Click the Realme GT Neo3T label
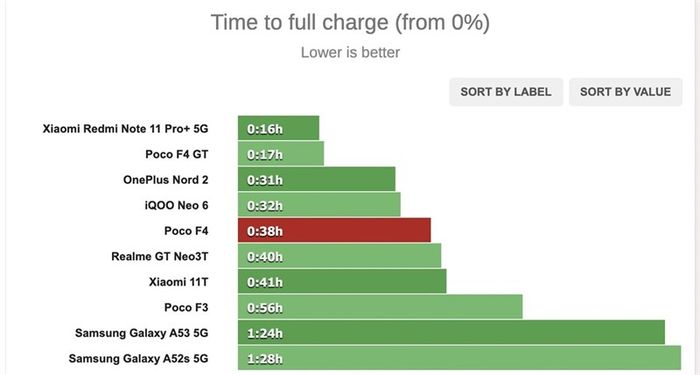700x375 pixels. (160, 256)
